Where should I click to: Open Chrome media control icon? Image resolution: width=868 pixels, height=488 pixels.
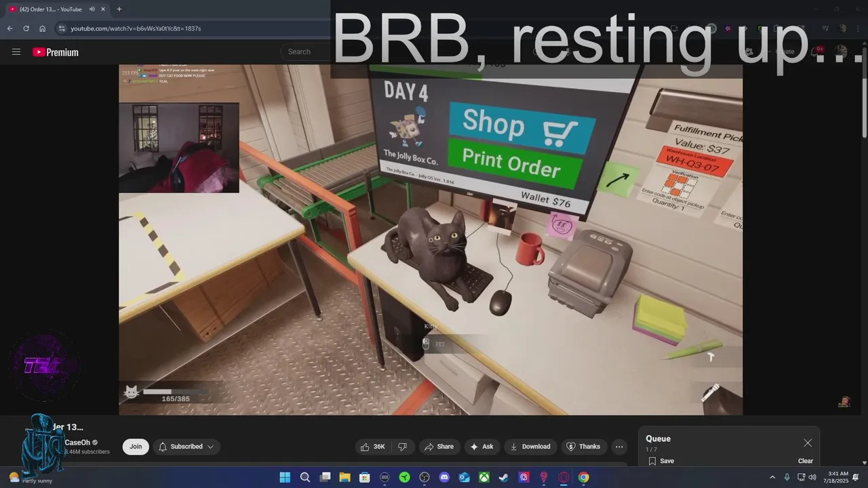coord(825,28)
